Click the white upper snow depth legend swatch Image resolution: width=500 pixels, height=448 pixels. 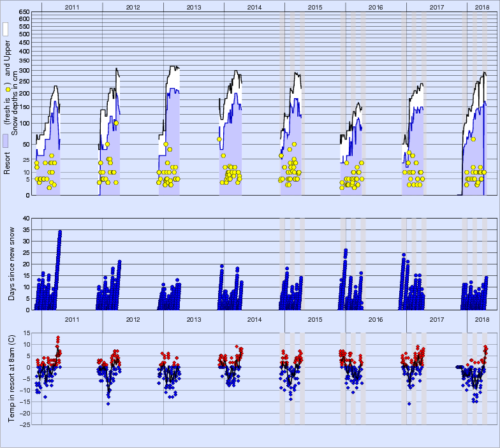5,29
